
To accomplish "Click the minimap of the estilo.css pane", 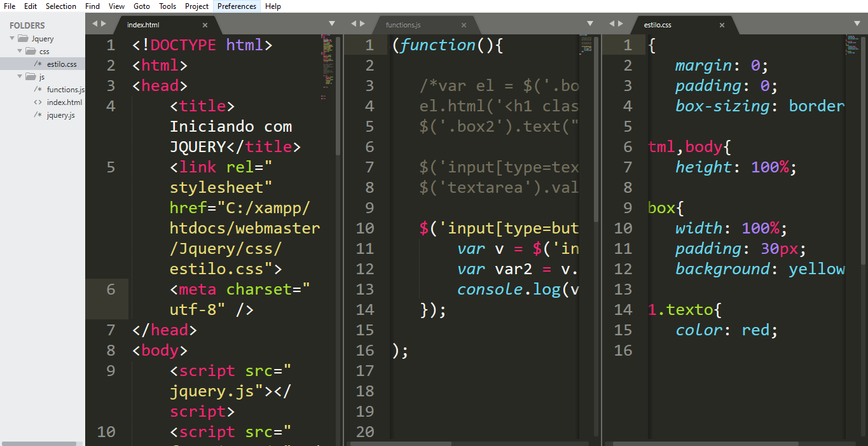I will [x=852, y=45].
